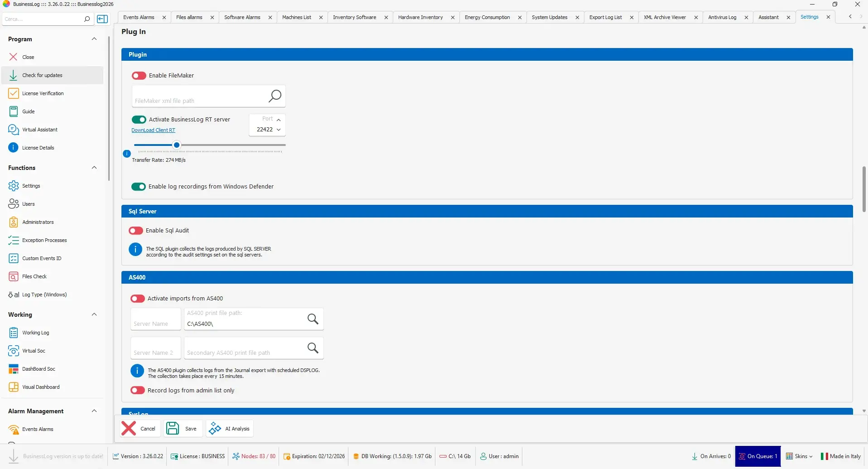
Task: Browse AS400 print file path magnifier
Action: pos(313,319)
